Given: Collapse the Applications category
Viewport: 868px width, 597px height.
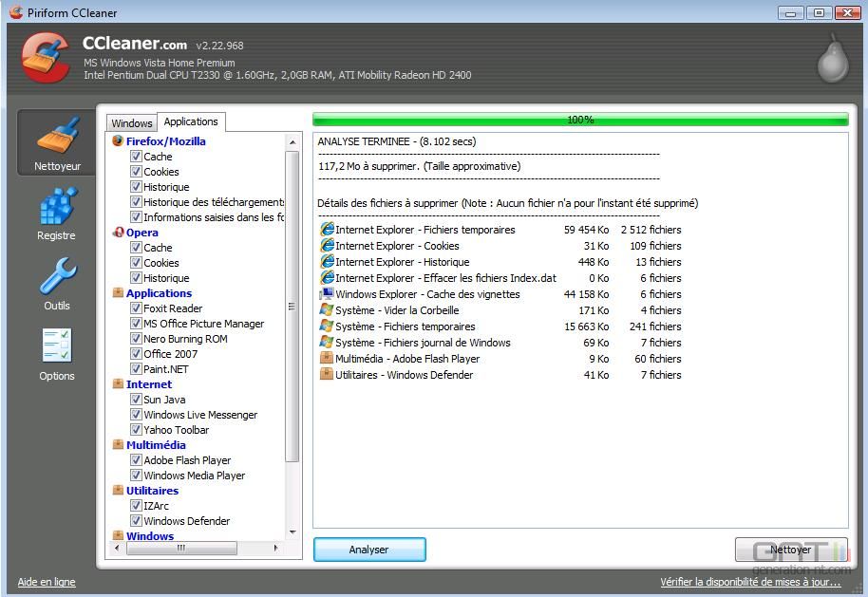Looking at the screenshot, I should point(120,293).
